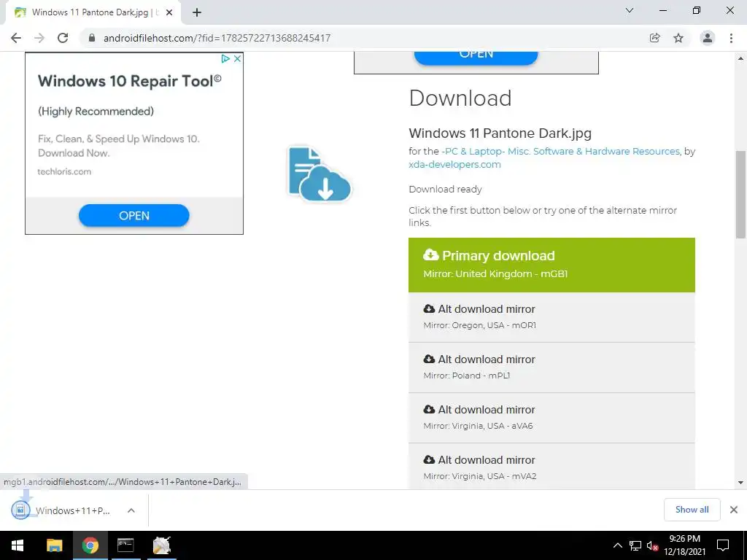
Task: Choose Poland mPL1 alt download mirror
Action: coord(551,367)
